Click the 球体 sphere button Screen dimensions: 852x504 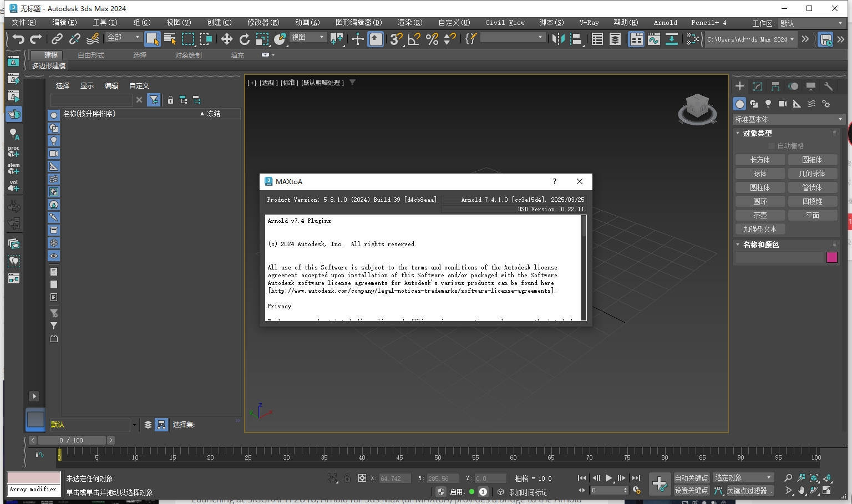pos(760,174)
